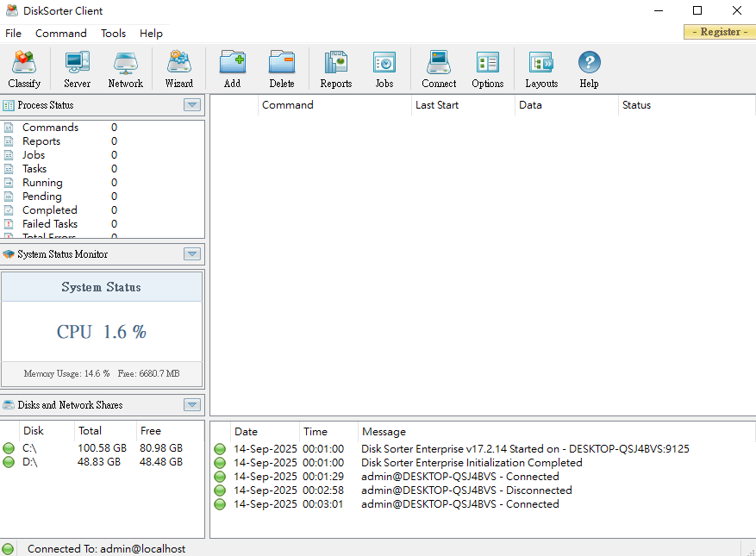Click the System Status Monitor header icon
Viewport: 756px width, 556px height.
tap(9, 254)
